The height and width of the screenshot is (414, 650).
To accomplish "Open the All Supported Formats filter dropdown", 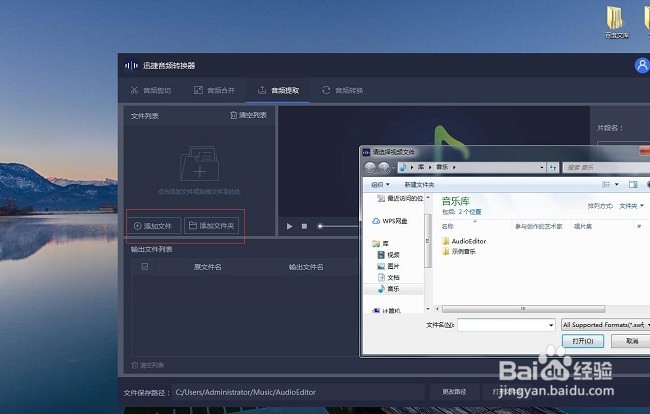I will click(x=605, y=325).
